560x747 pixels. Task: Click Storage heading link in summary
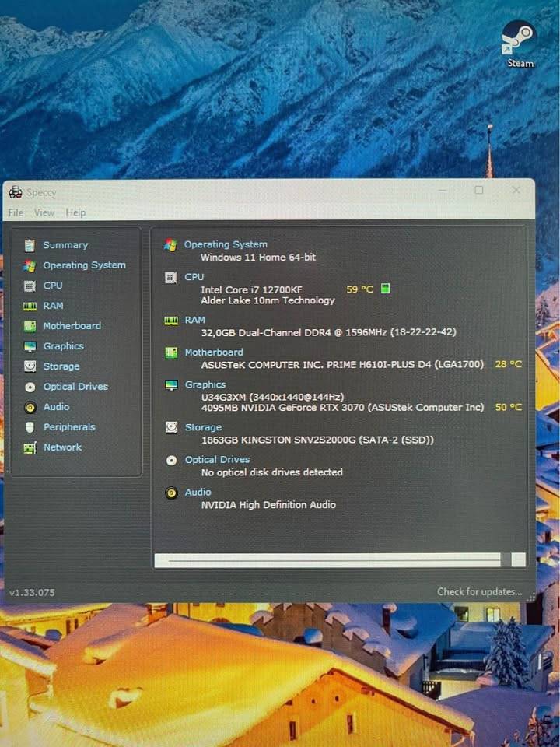coord(203,427)
